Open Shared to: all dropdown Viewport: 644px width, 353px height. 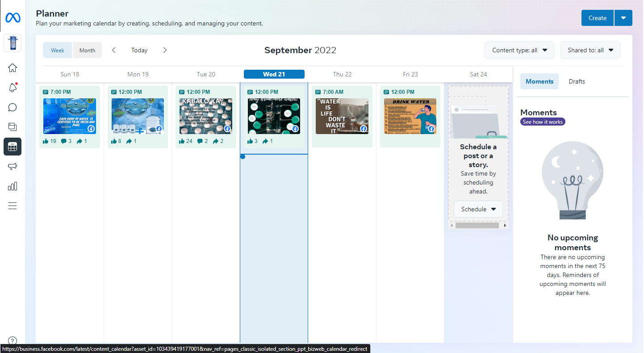[x=590, y=50]
